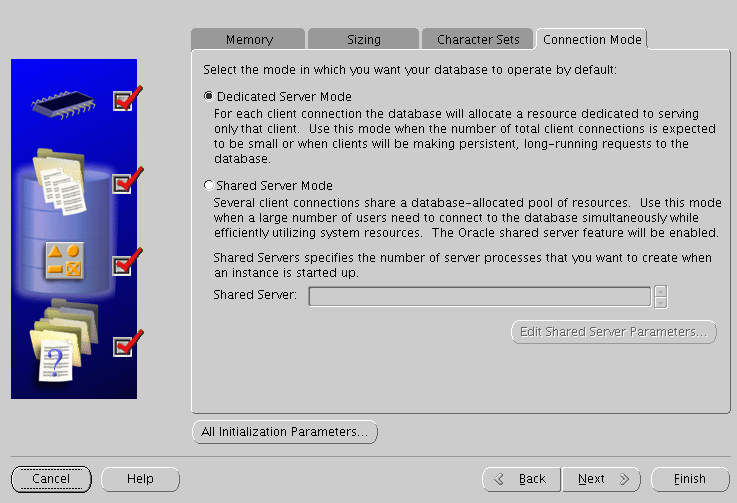
Task: Click the orange shapes icon on database
Action: click(64, 260)
